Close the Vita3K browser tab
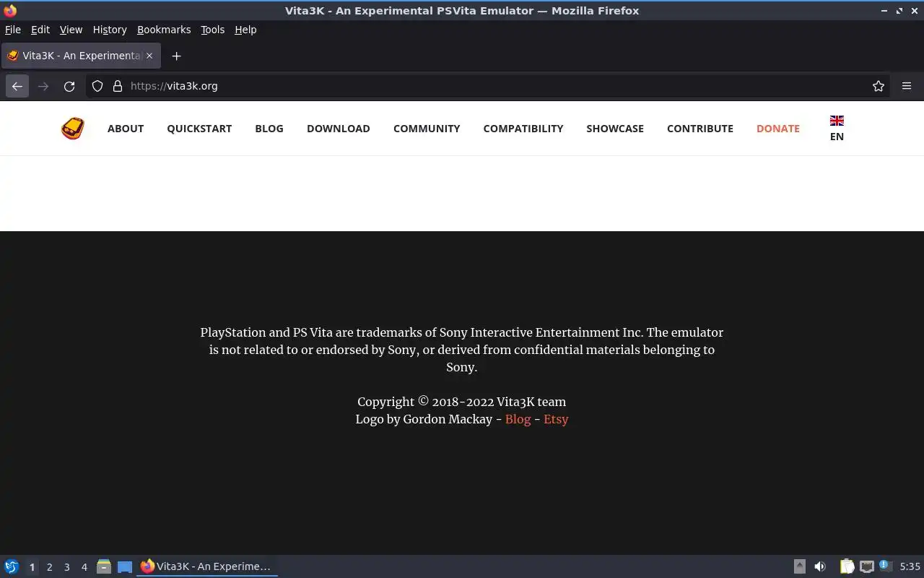Image resolution: width=924 pixels, height=578 pixels. (149, 56)
